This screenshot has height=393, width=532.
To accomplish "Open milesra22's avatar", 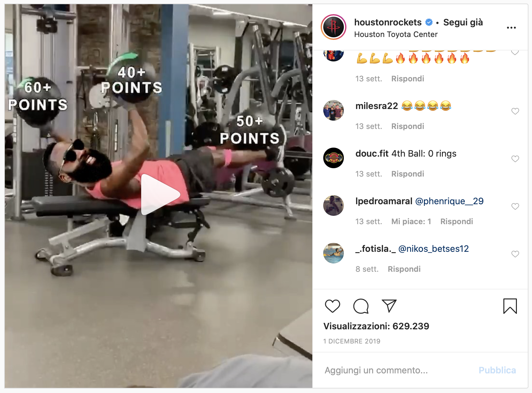I will click(x=334, y=110).
